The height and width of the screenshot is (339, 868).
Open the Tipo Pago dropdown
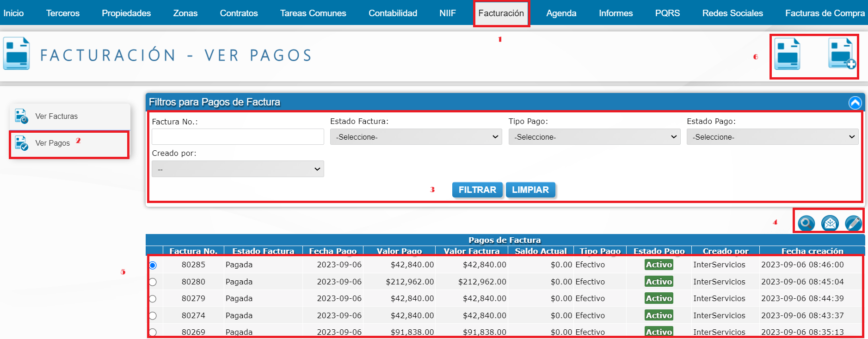594,137
